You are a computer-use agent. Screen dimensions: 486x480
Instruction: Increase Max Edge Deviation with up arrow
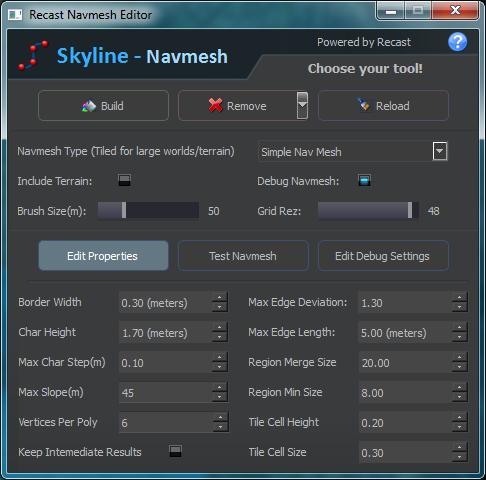[460, 297]
